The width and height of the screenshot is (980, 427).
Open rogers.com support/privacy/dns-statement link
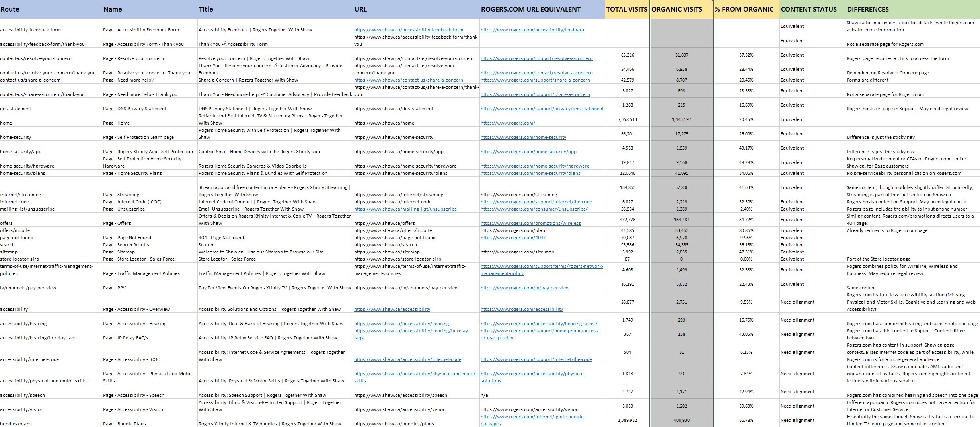coord(542,109)
